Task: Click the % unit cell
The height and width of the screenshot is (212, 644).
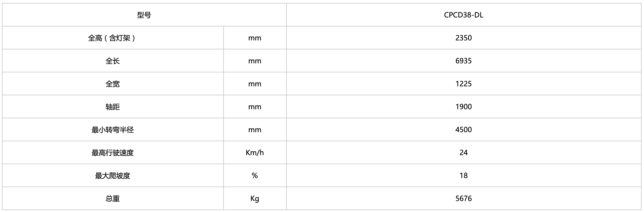Action: [255, 176]
